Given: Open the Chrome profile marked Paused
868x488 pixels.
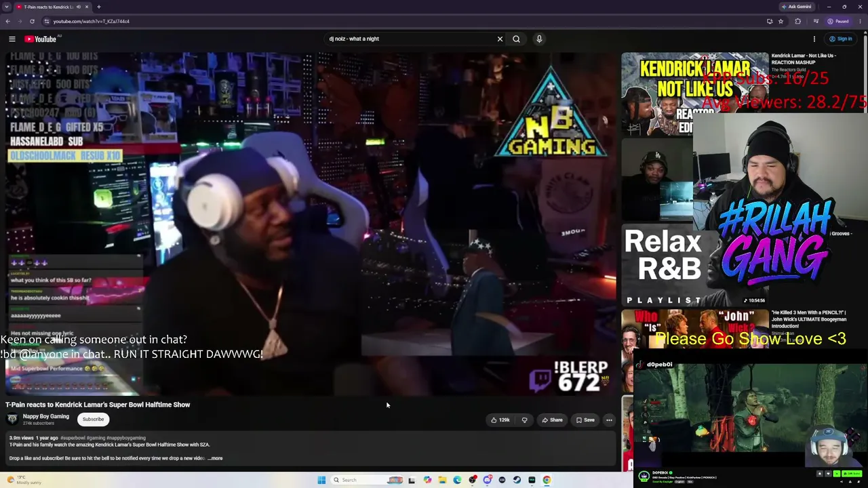Looking at the screenshot, I should click(x=838, y=21).
